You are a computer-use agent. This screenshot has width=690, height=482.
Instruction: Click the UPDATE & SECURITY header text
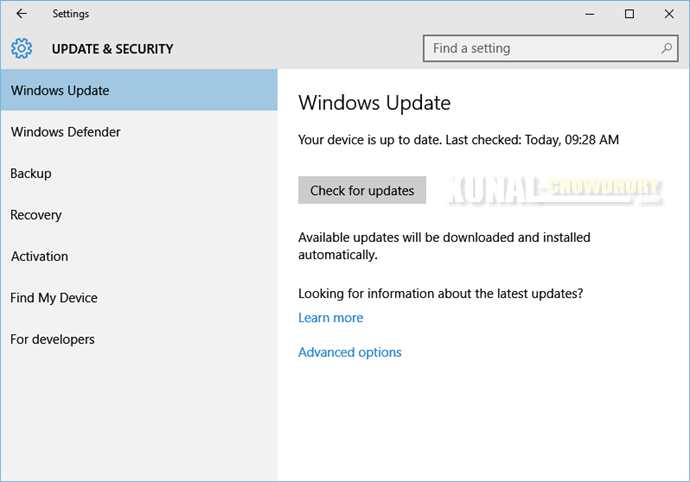pyautogui.click(x=112, y=48)
